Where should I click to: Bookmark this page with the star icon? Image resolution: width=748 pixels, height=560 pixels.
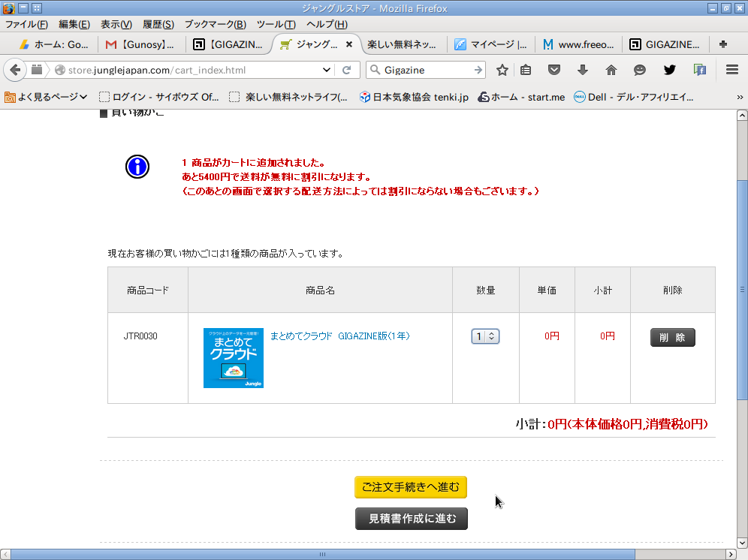(502, 70)
